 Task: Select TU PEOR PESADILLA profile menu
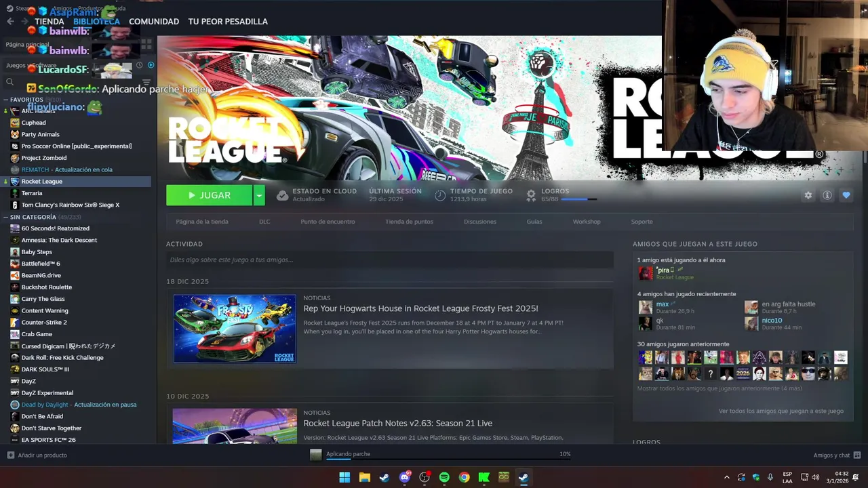point(228,22)
